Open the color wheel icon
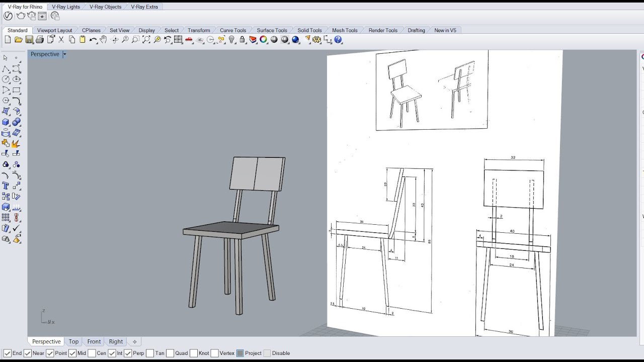Image resolution: width=644 pixels, height=362 pixels. click(263, 39)
